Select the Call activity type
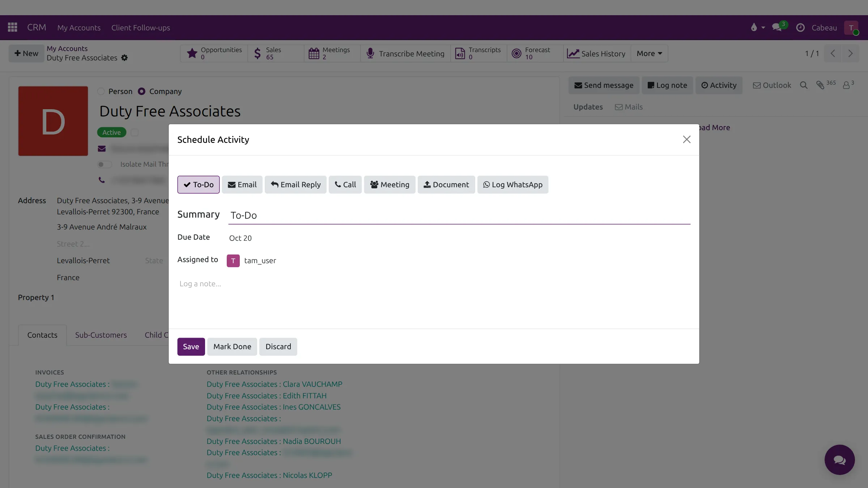The image size is (868, 488). point(345,185)
